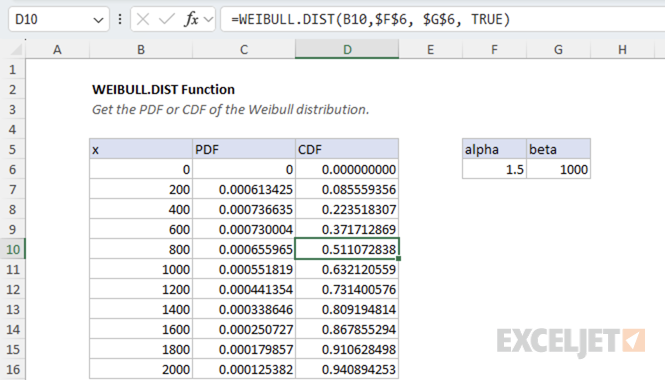Select PDF cell 0.000655965
This screenshot has width=665, height=380.
click(244, 249)
